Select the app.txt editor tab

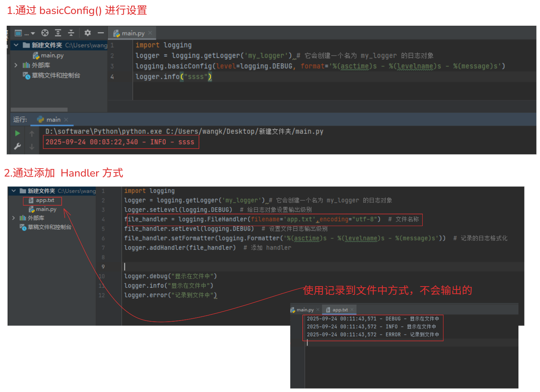339,310
